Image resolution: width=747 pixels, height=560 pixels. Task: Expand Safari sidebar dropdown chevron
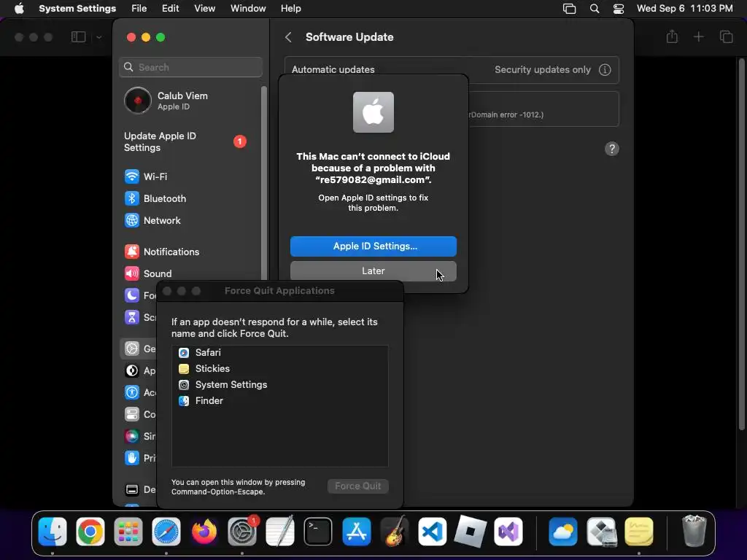point(98,37)
